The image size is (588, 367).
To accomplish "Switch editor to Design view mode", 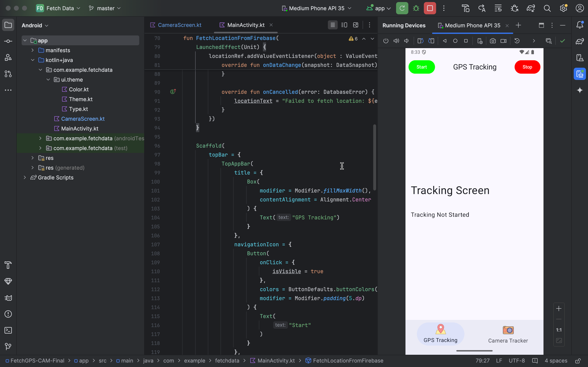I will coord(355,25).
